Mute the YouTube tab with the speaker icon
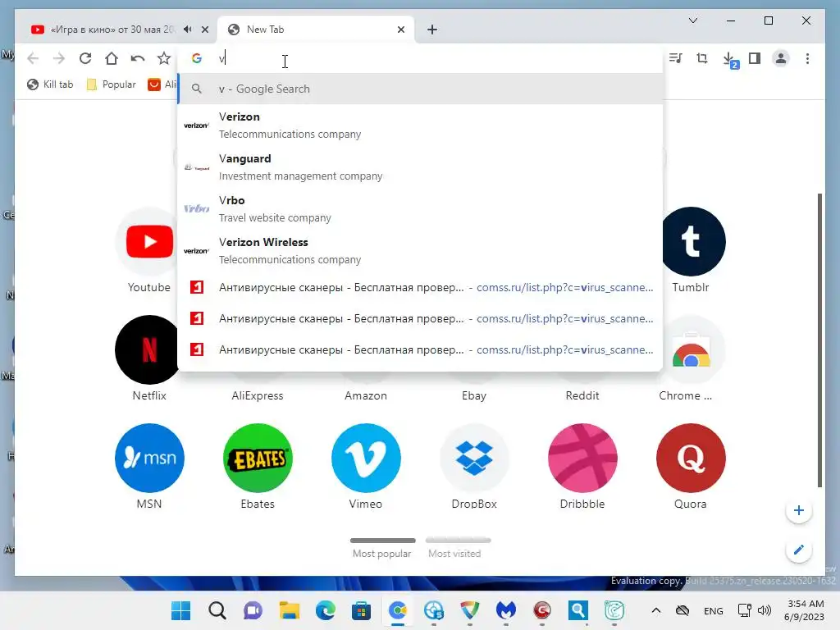The width and height of the screenshot is (840, 630). coord(188,30)
